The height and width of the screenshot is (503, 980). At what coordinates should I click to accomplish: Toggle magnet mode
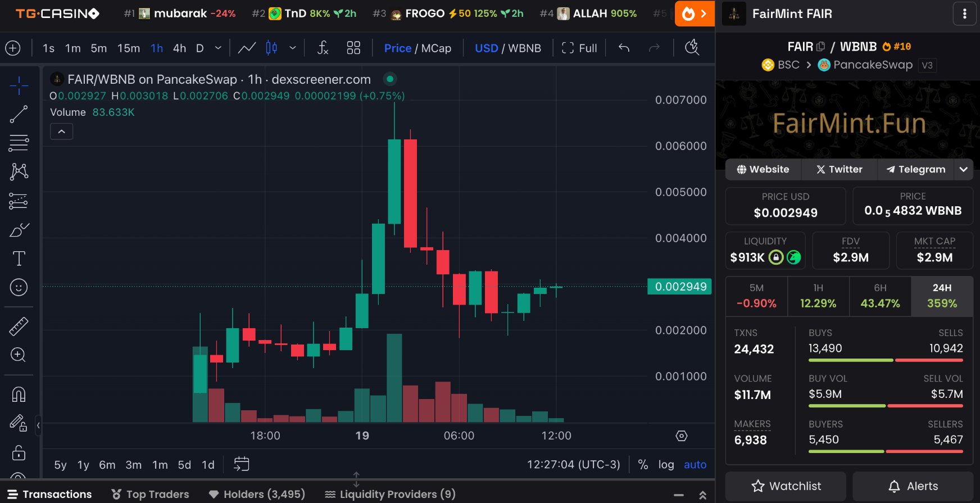pos(19,395)
